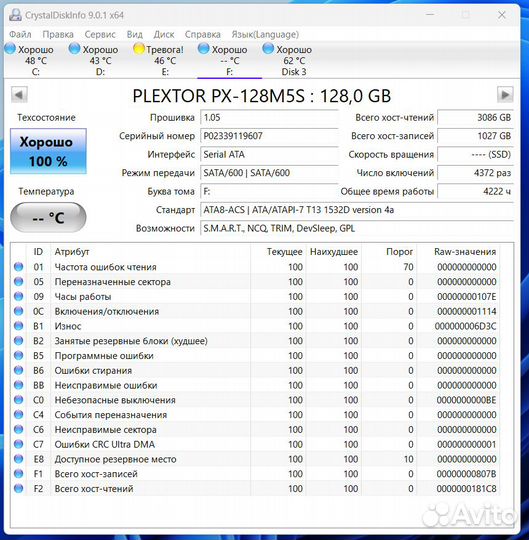Click the firmware field 1.05
The image size is (529, 540).
(269, 117)
